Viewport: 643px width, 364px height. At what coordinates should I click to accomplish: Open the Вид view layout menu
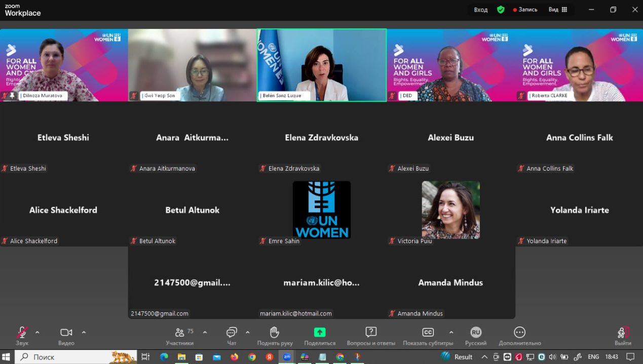pos(557,10)
